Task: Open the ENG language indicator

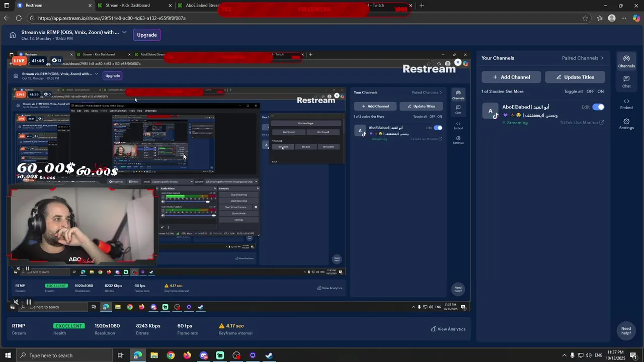Action: pyautogui.click(x=598, y=355)
